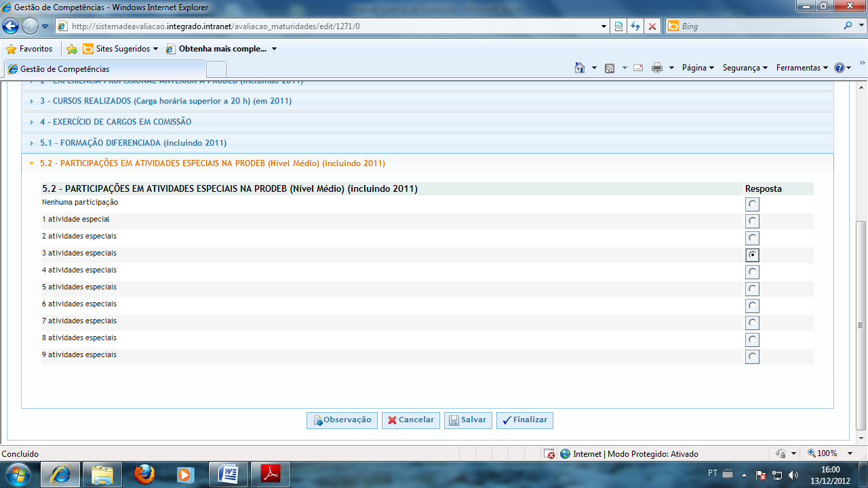Mark the 7 atividades especiais radio

pos(752,323)
